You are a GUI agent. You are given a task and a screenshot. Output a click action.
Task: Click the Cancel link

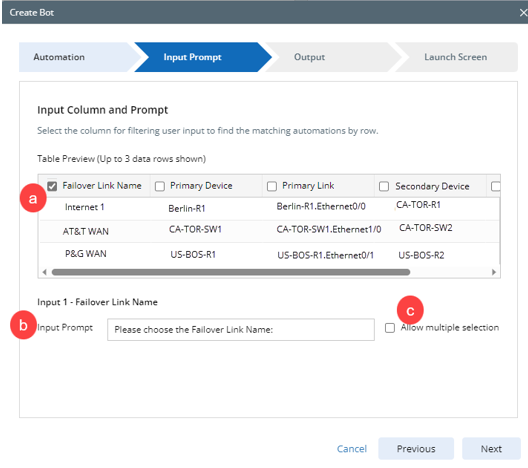click(352, 449)
